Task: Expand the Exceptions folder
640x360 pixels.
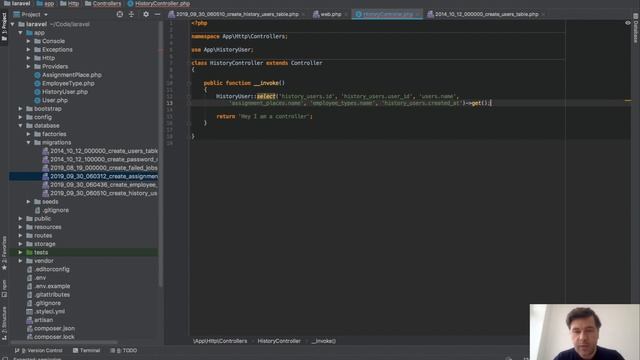Action: [x=29, y=49]
